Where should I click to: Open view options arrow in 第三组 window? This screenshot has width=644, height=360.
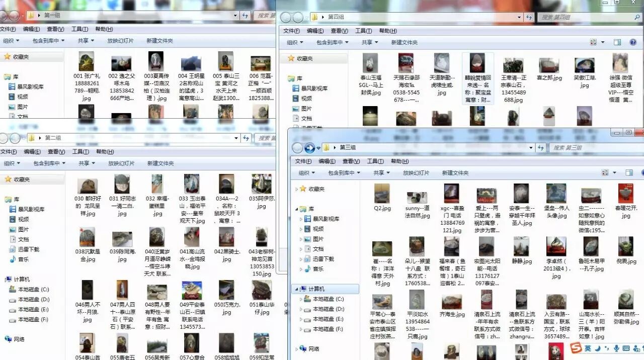pos(614,172)
